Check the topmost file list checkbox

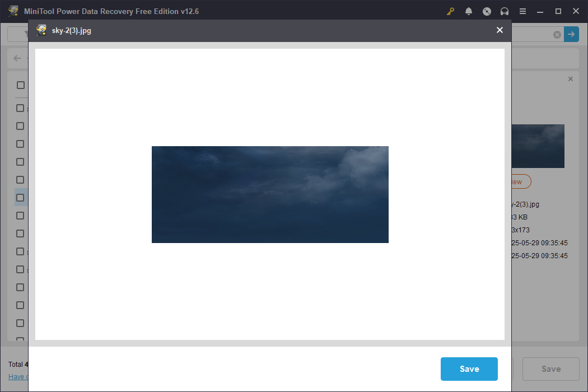(x=20, y=108)
